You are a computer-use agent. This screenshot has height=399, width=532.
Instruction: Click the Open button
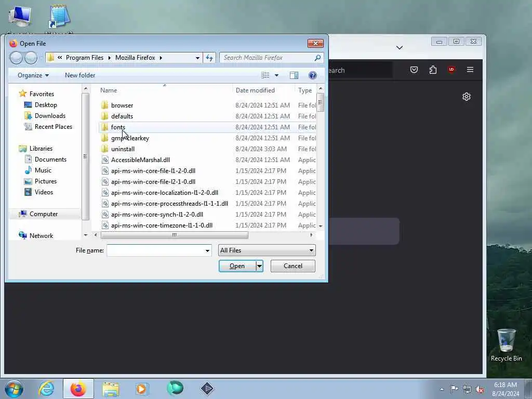point(237,266)
